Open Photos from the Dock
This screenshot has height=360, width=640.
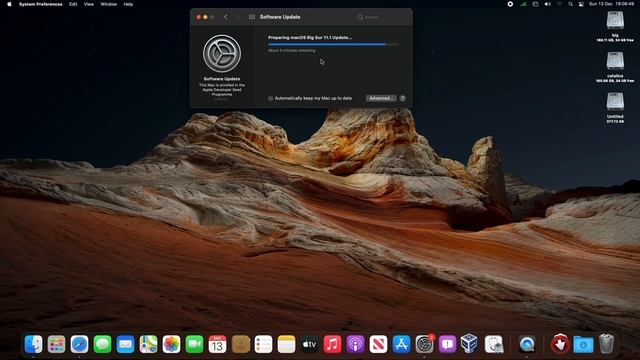point(171,344)
